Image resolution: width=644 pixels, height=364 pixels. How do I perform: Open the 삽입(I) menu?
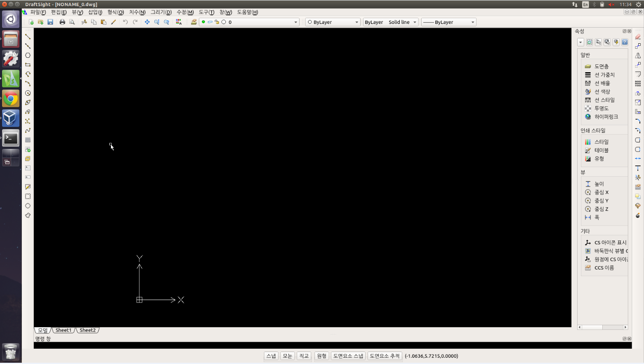[95, 12]
